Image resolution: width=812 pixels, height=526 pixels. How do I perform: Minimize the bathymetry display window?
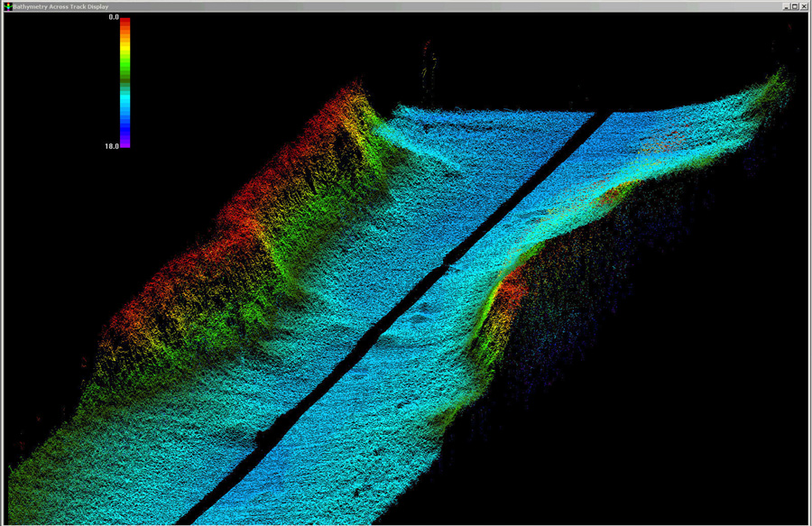[786, 5]
